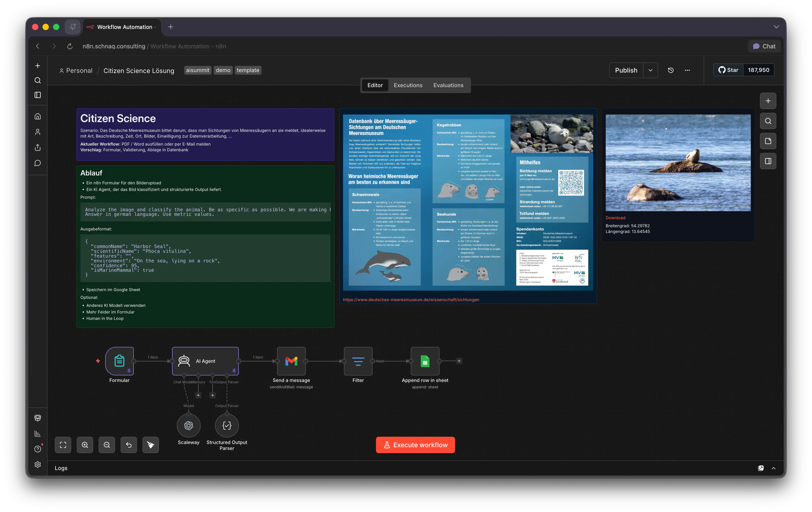Viewport: 812px width, 512px height.
Task: Open a new browser tab
Action: 171,27
